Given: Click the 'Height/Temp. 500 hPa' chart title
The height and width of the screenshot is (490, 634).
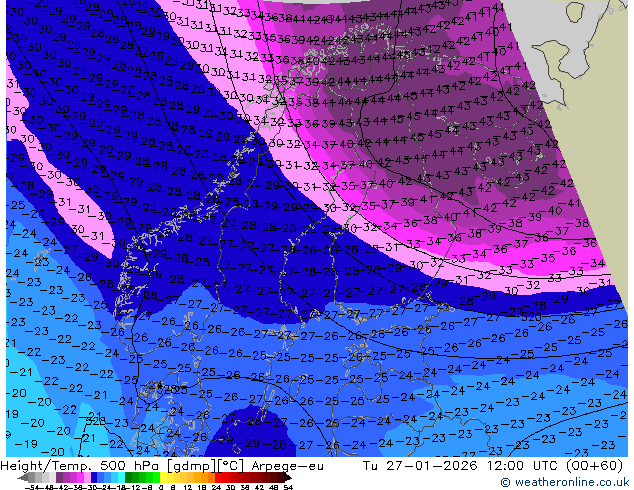Looking at the screenshot, I should coord(80,466).
